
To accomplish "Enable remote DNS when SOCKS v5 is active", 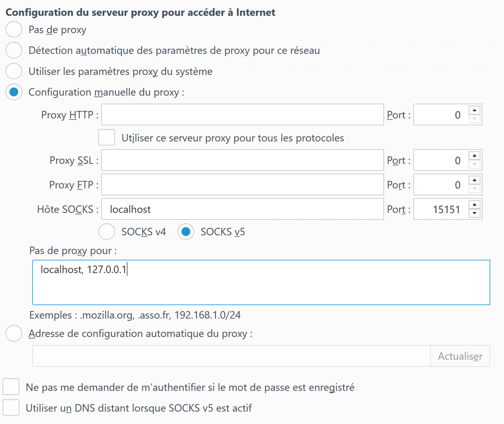I will pos(11,408).
